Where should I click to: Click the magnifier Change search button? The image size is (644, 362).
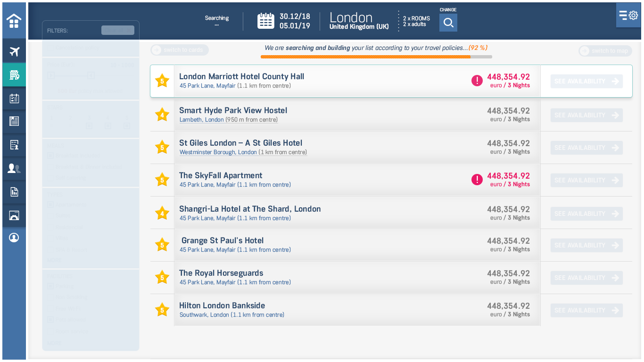448,23
